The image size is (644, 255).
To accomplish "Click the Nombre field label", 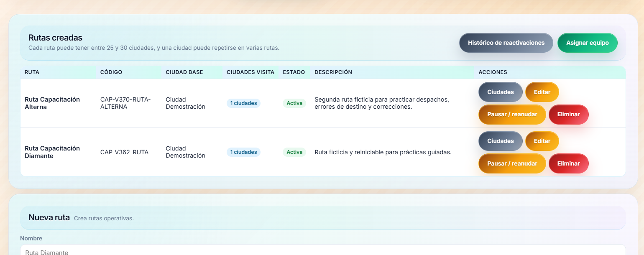I will coord(31,238).
